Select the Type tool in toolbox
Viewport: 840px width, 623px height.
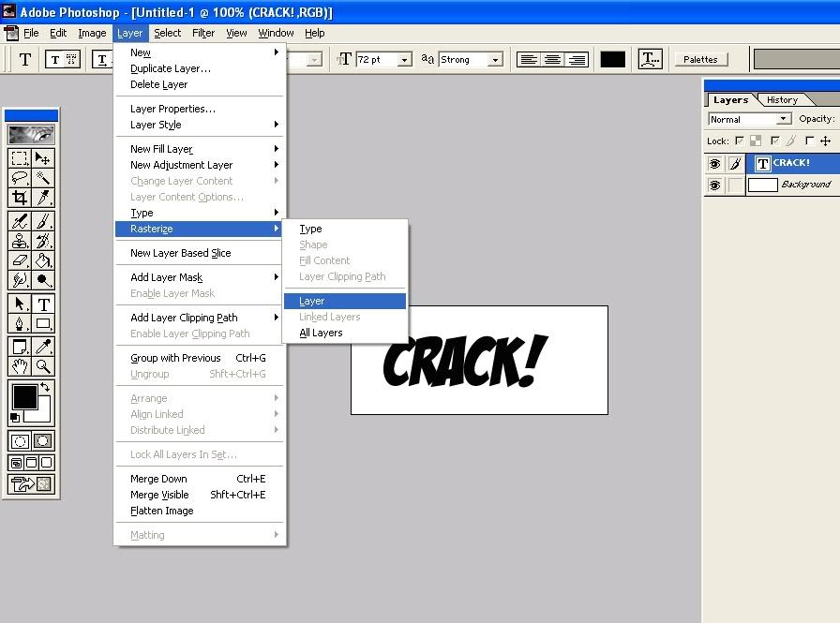[x=43, y=304]
